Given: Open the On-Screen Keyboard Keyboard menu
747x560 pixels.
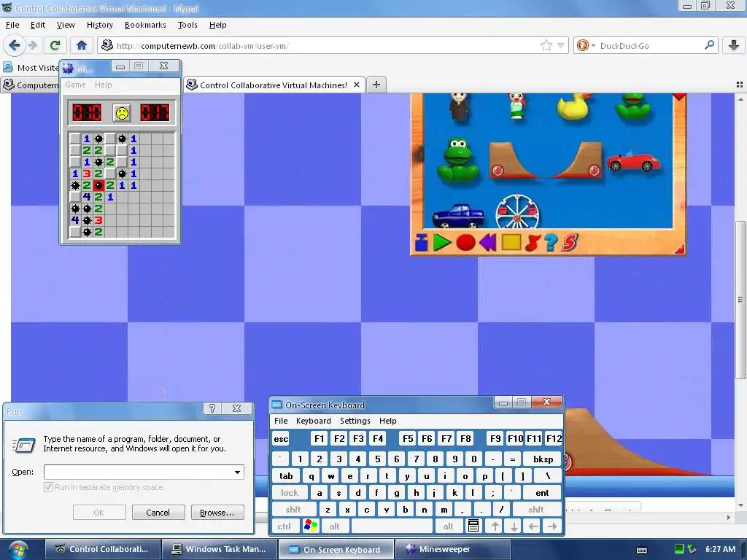Looking at the screenshot, I should (314, 421).
